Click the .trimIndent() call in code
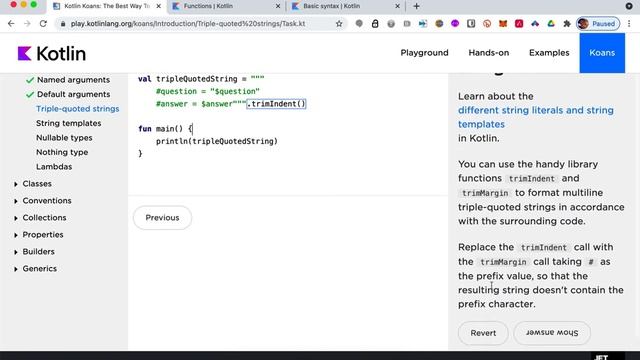This screenshot has width=640, height=360. (x=276, y=104)
